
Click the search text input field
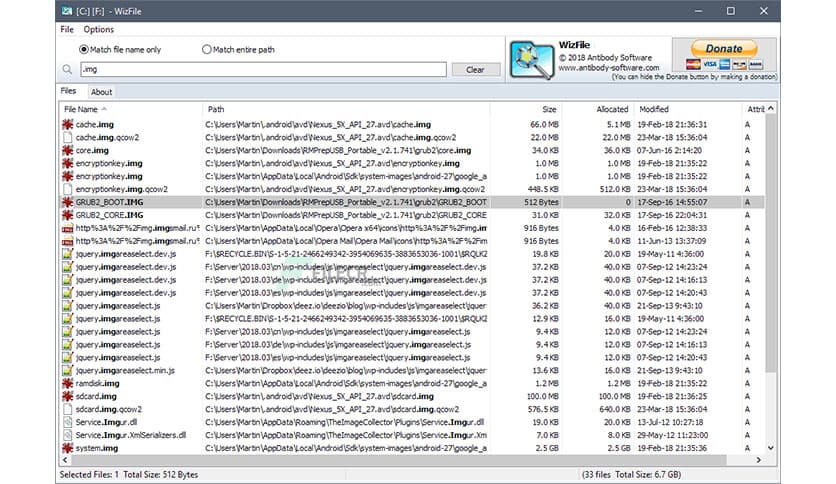(263, 69)
